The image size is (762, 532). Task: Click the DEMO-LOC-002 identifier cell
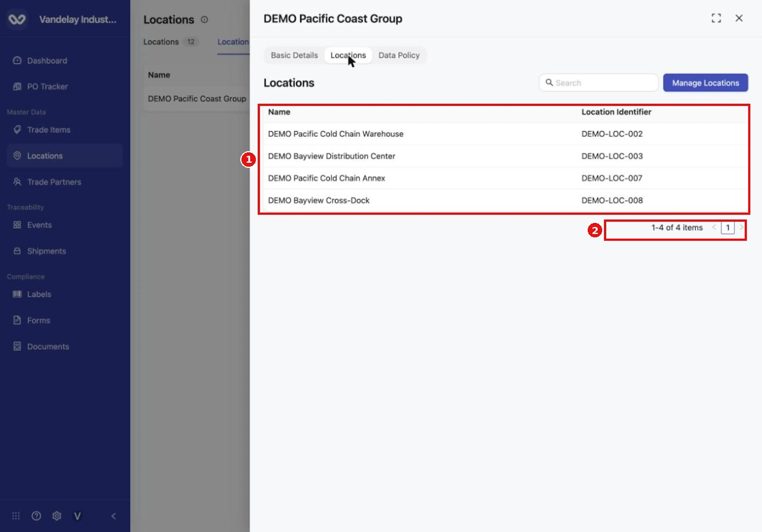(x=612, y=134)
